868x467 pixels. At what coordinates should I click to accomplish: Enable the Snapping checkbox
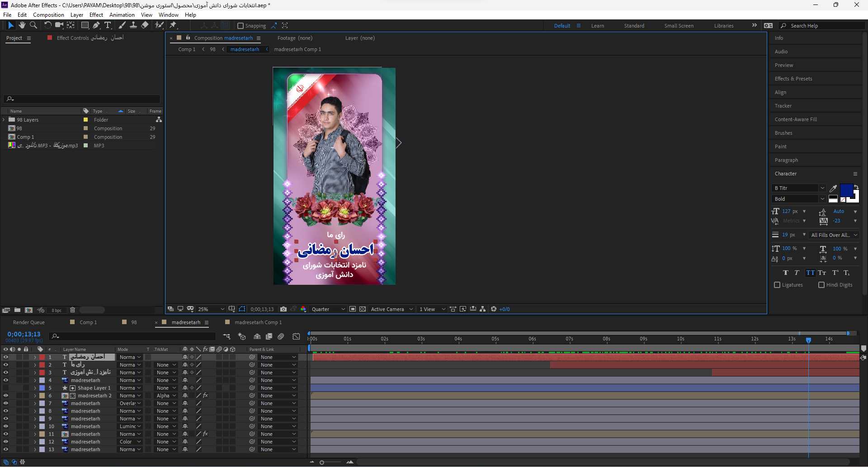241,26
